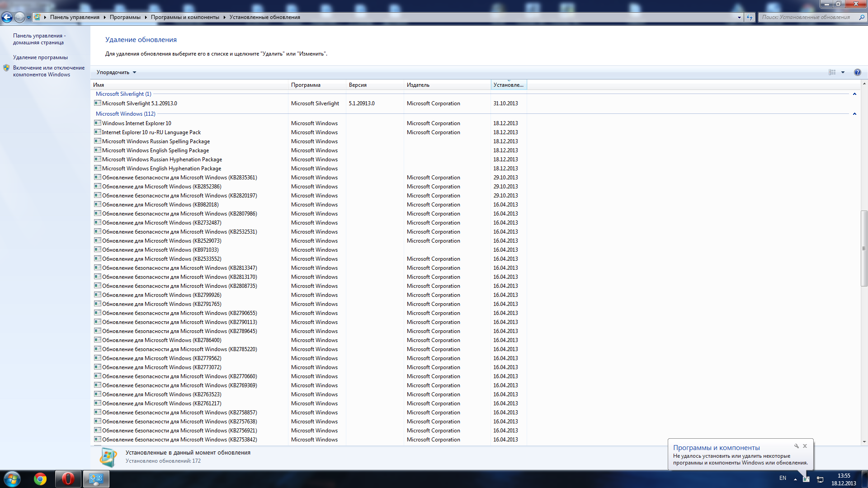Collapse the Microsoft Windows (112) group

854,114
